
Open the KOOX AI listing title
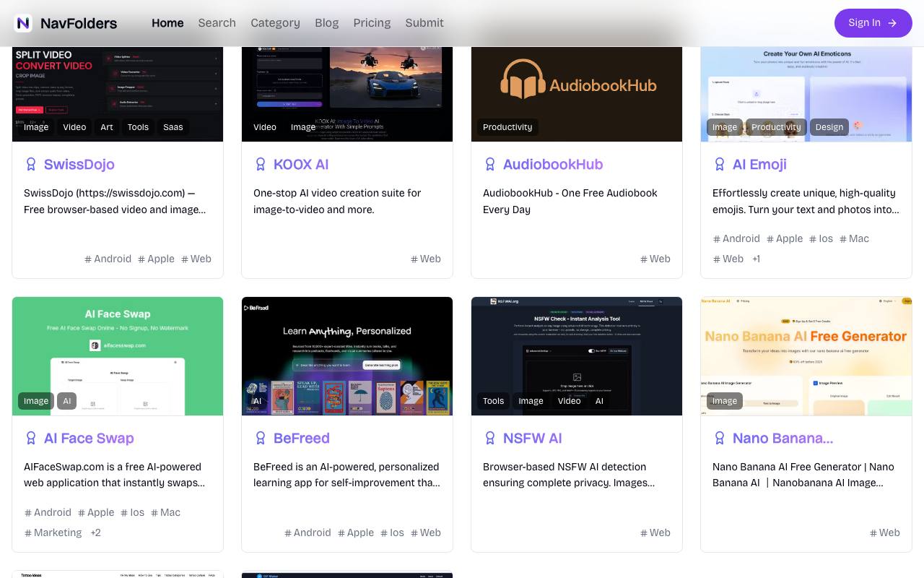tap(301, 165)
